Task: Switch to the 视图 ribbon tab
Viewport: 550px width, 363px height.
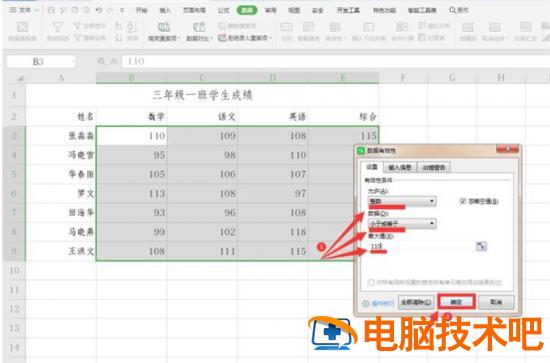Action: coord(294,10)
